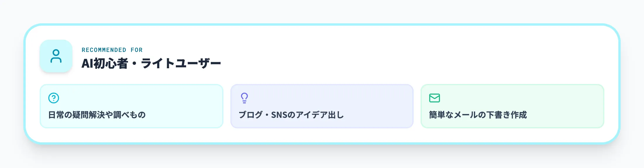644x168 pixels.
Task: Click the text ブログ・SNSのアイデア出し
Action: pos(291,114)
